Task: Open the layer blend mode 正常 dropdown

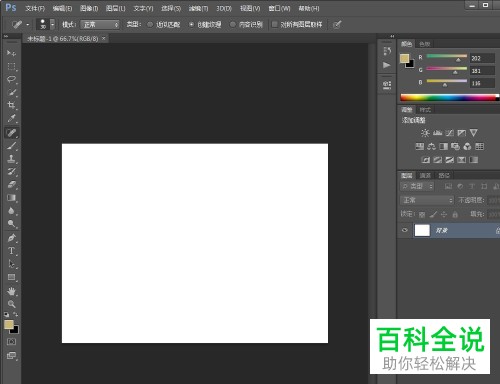Action: [427, 200]
